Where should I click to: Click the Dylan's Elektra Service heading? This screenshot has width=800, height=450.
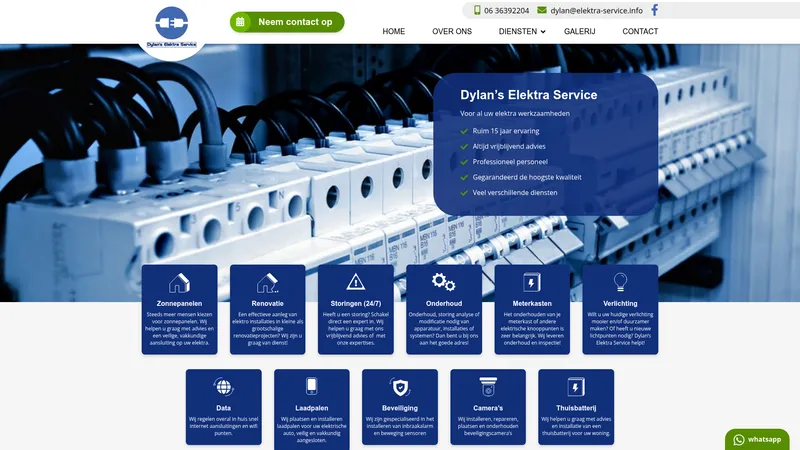pos(529,95)
